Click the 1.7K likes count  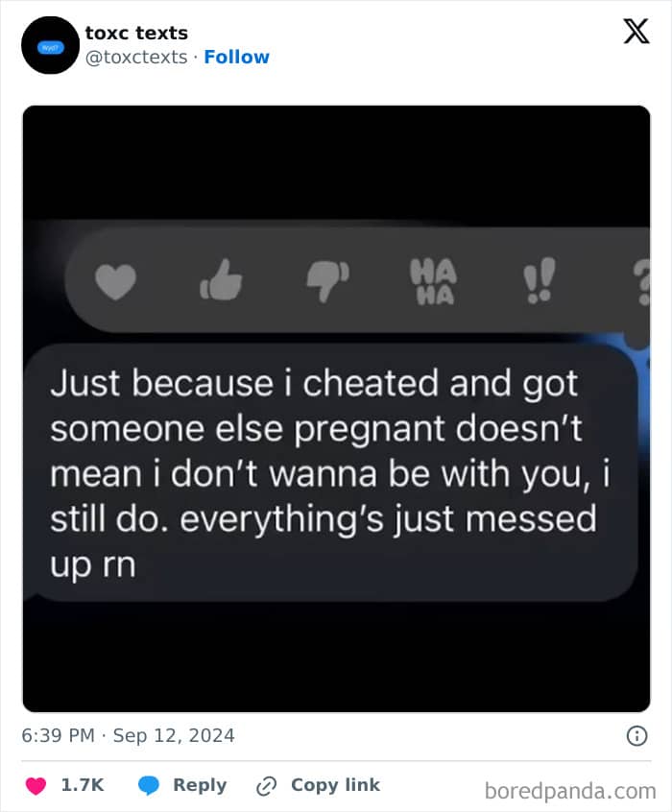pyautogui.click(x=83, y=785)
